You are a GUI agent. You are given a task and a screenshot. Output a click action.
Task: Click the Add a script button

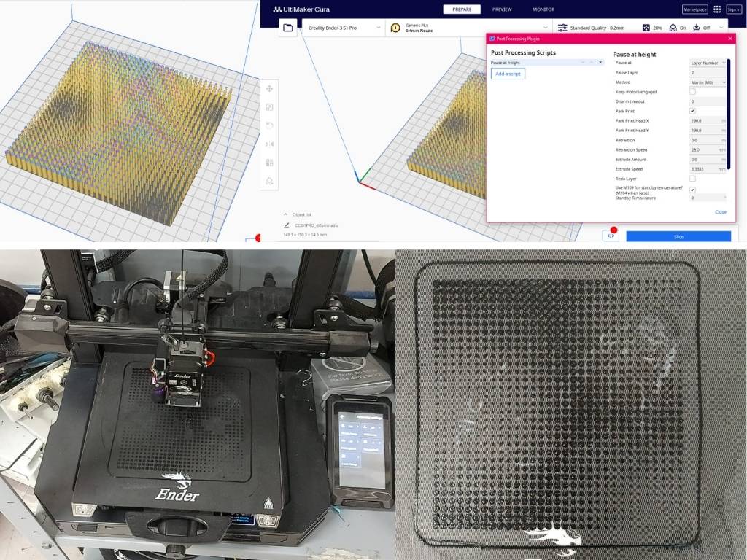[508, 74]
